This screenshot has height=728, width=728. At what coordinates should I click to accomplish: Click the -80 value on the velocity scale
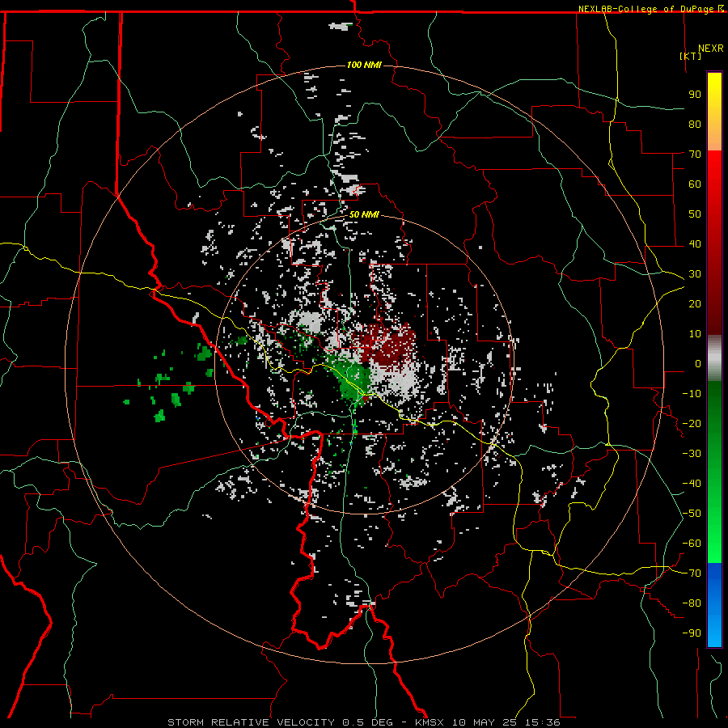pos(692,603)
